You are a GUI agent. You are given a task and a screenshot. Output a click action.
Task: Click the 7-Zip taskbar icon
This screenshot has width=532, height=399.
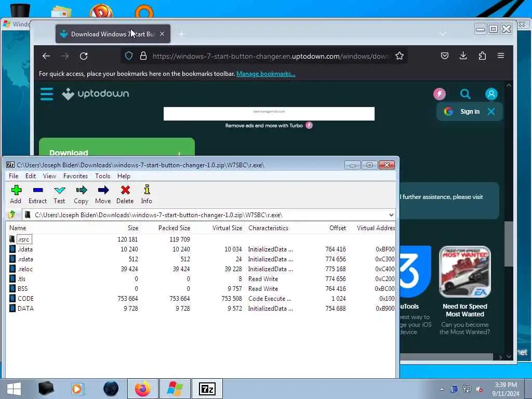tap(207, 389)
